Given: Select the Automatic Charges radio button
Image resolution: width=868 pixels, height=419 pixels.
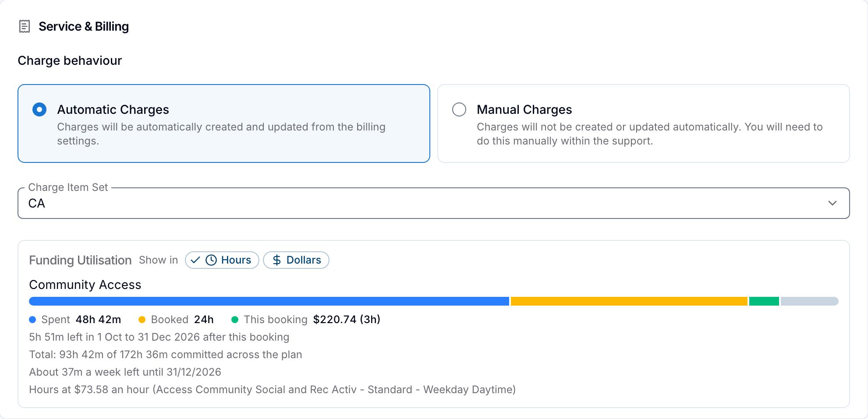Looking at the screenshot, I should pos(39,109).
